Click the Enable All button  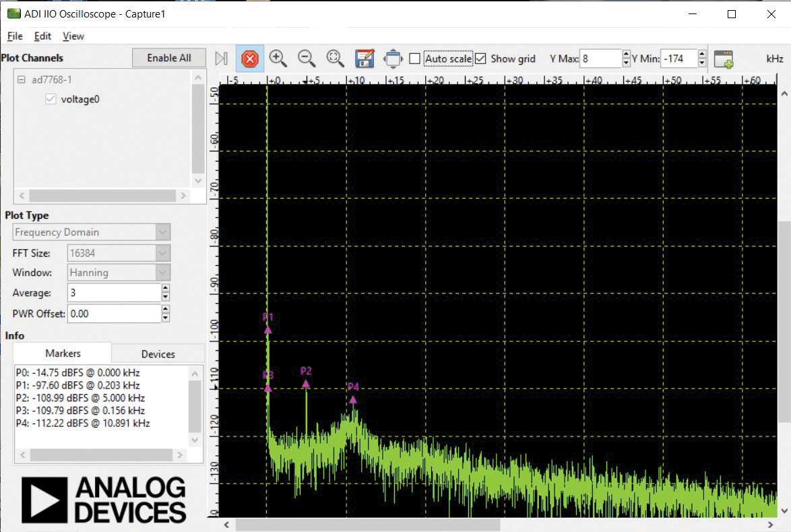pyautogui.click(x=168, y=58)
